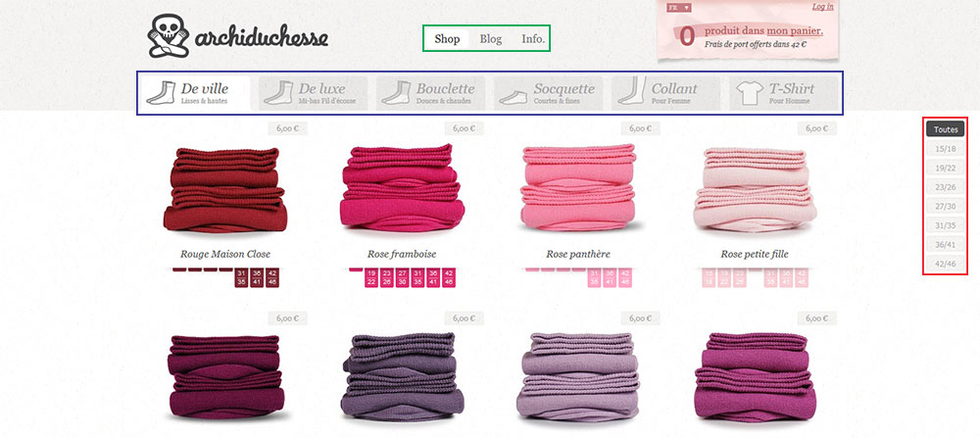Select size filter 42/46
Viewport: 980px width, 438px height.
(x=945, y=264)
